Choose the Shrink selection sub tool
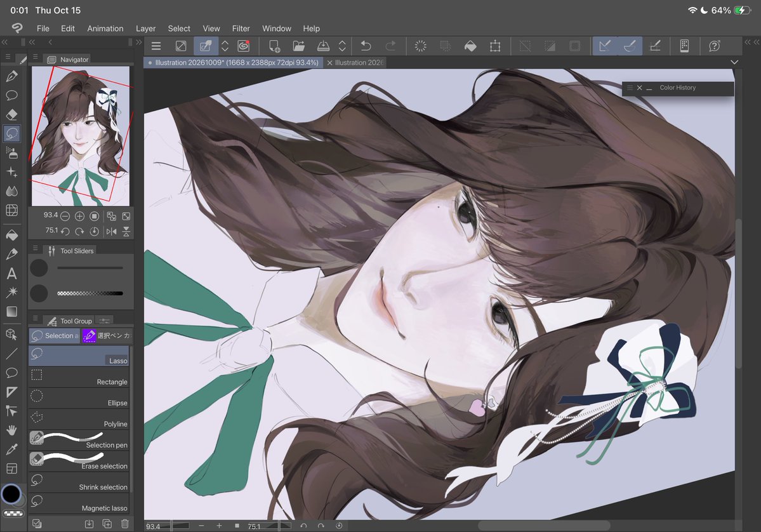The width and height of the screenshot is (761, 532). click(x=79, y=482)
